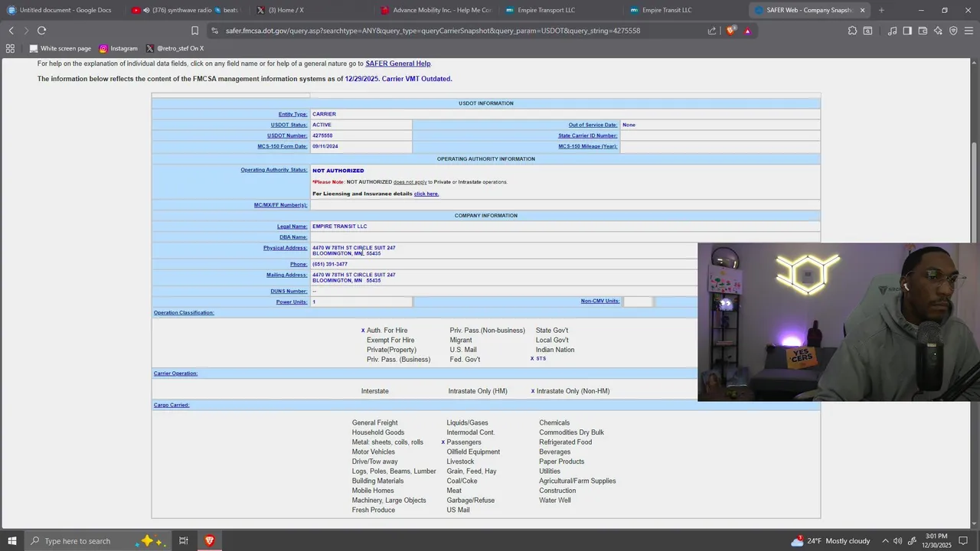Image resolution: width=980 pixels, height=551 pixels.
Task: Click the Phone field link
Action: [299, 264]
